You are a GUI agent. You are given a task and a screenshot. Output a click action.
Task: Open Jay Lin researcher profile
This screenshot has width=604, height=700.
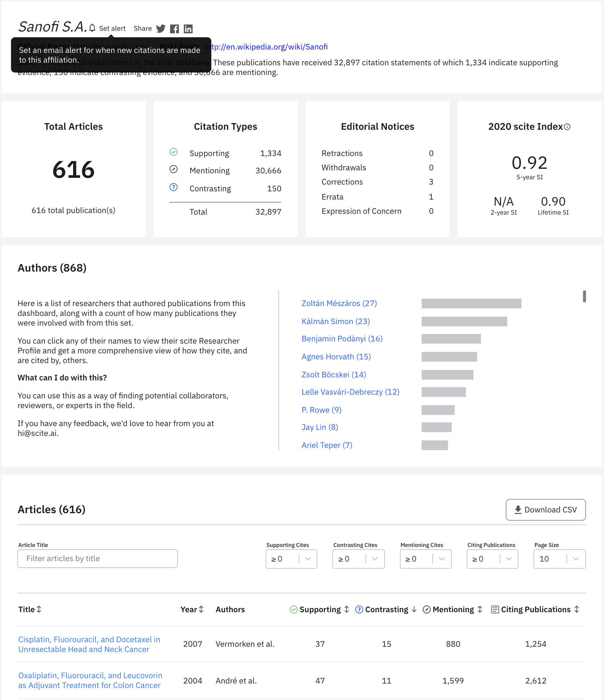pos(320,427)
